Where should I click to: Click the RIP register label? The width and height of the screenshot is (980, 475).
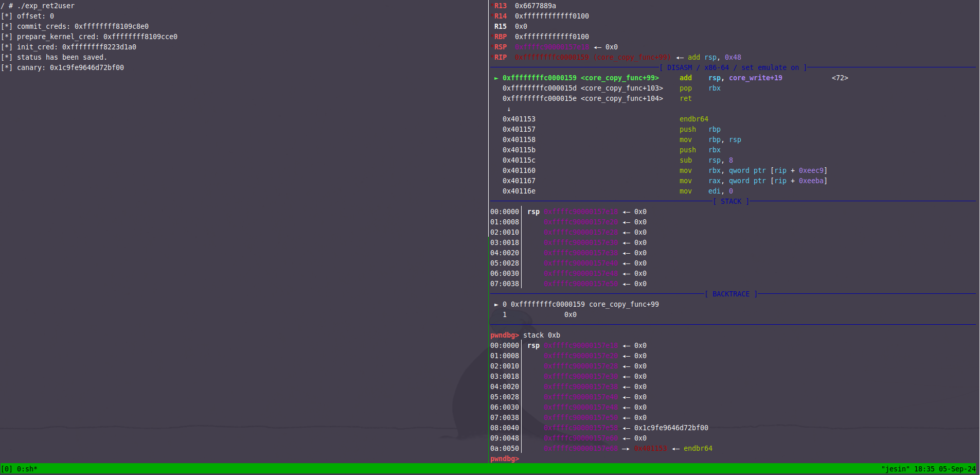click(x=500, y=57)
